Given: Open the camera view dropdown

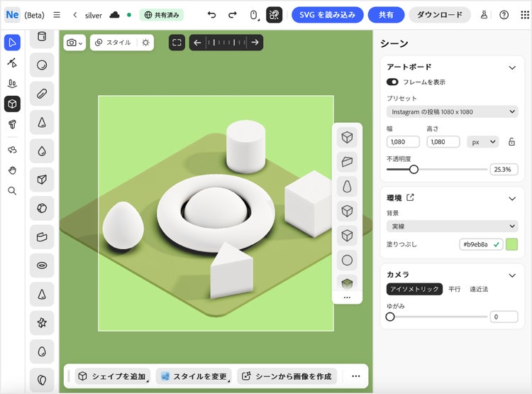Looking at the screenshot, I should pyautogui.click(x=74, y=43).
